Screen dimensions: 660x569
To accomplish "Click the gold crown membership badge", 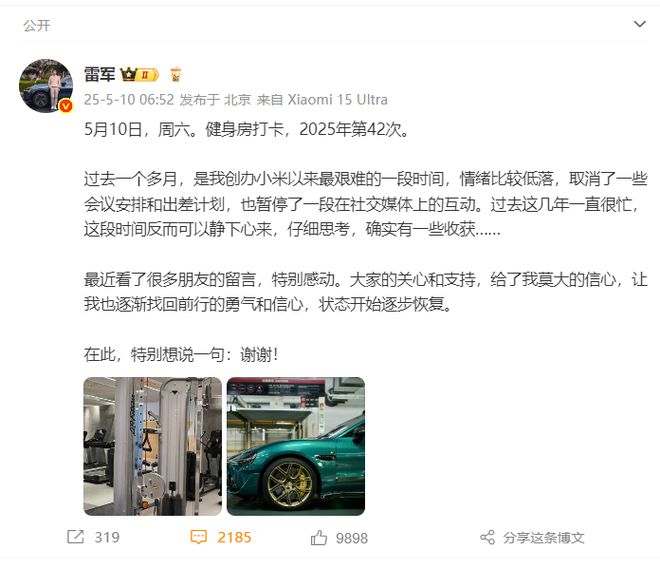I will tap(139, 75).
